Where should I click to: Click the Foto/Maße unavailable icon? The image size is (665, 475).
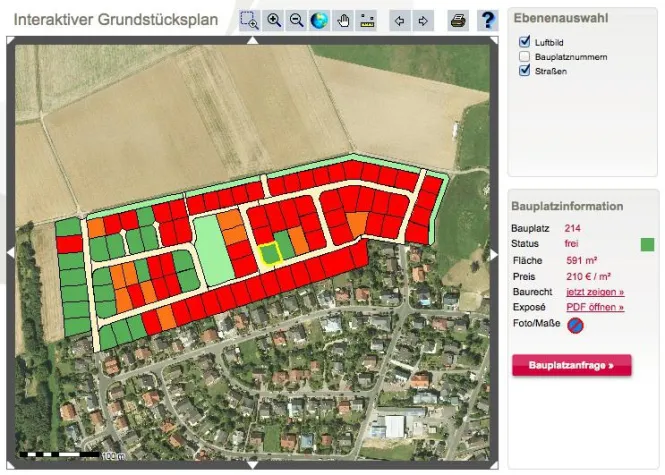click(x=575, y=325)
